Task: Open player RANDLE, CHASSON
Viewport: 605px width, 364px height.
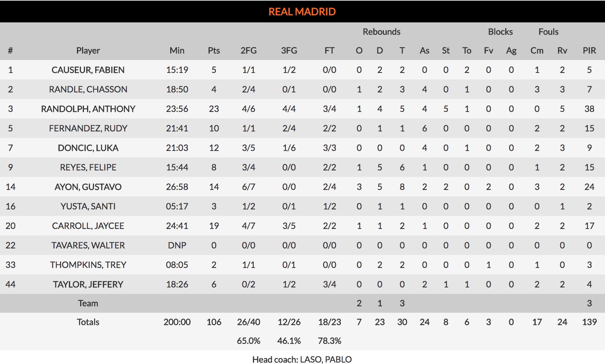Action: coord(88,89)
